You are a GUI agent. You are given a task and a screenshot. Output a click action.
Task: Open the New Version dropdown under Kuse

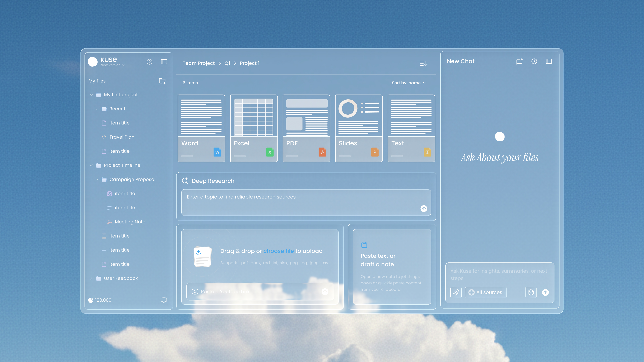(x=113, y=65)
